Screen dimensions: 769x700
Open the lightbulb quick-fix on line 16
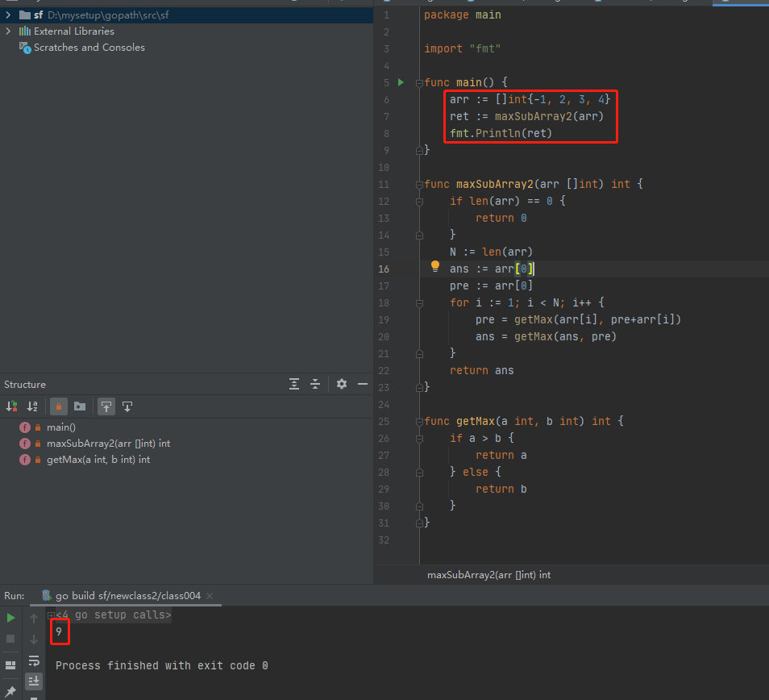coord(435,266)
